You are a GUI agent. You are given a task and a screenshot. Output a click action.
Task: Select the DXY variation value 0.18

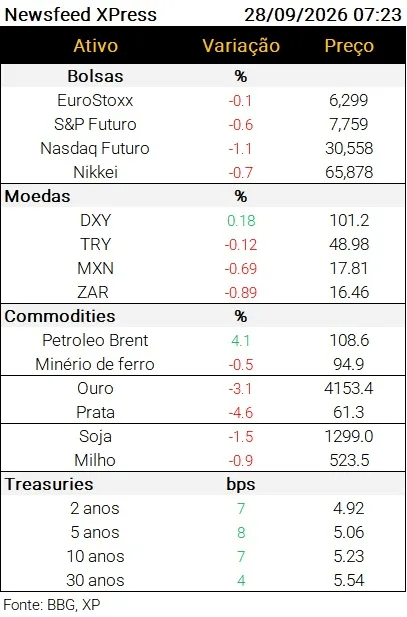[241, 220]
